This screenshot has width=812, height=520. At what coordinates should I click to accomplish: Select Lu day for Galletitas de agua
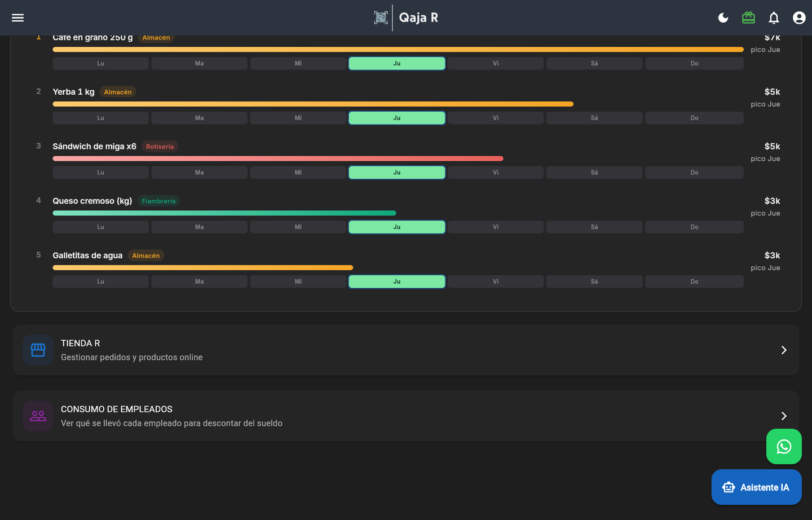(x=100, y=281)
